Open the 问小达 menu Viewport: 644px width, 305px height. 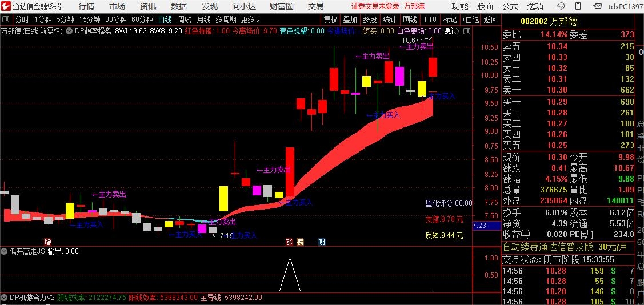pyautogui.click(x=245, y=6)
